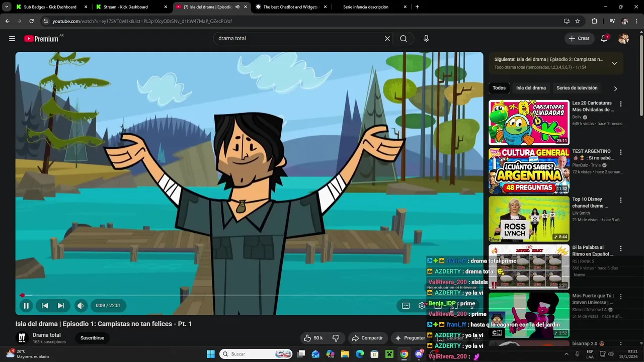Switch to Stream Kick Dashboard tab
644x362 pixels.
(130, 7)
